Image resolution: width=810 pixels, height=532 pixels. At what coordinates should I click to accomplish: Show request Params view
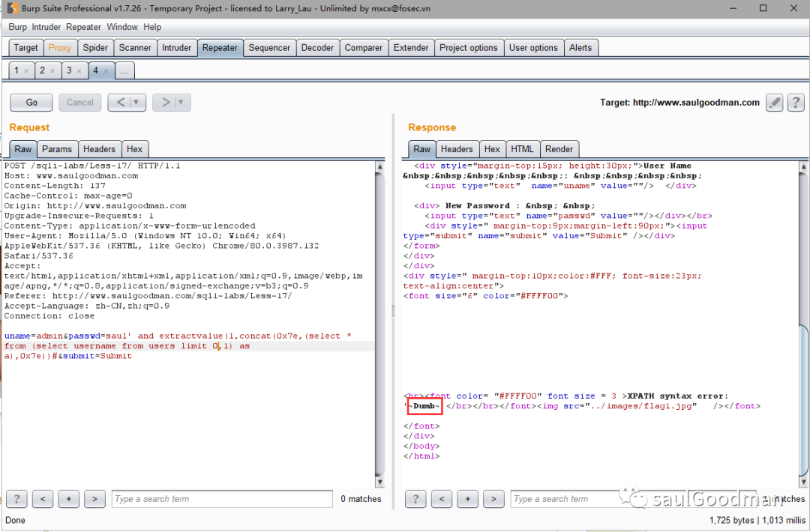pos(57,149)
